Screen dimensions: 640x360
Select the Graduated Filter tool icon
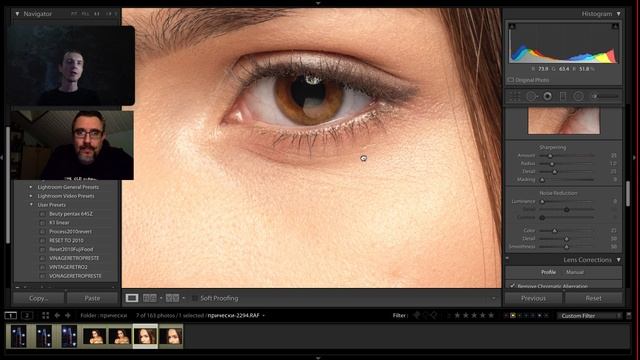pyautogui.click(x=563, y=96)
